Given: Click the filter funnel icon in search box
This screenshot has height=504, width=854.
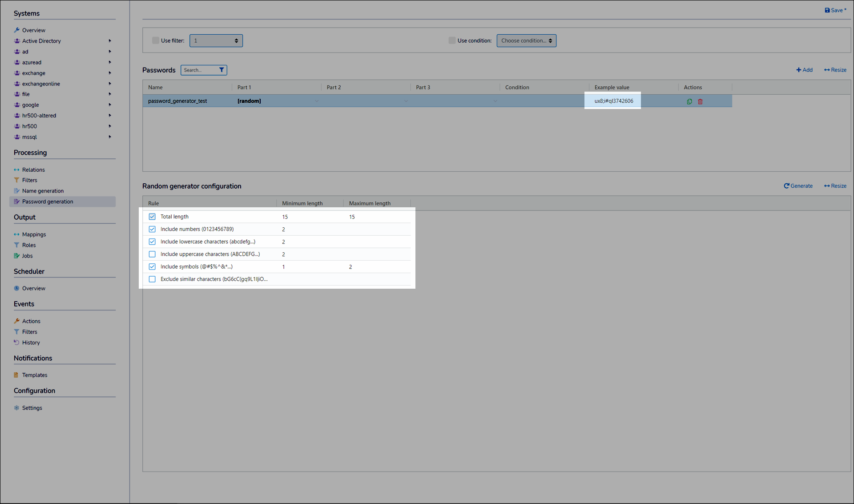Looking at the screenshot, I should (x=222, y=70).
